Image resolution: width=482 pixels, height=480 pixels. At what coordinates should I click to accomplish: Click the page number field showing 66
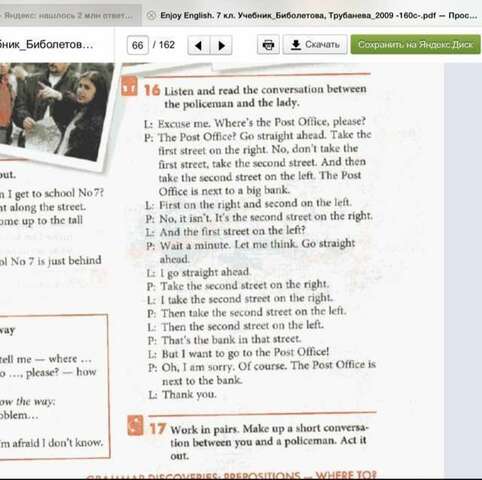coord(138,45)
